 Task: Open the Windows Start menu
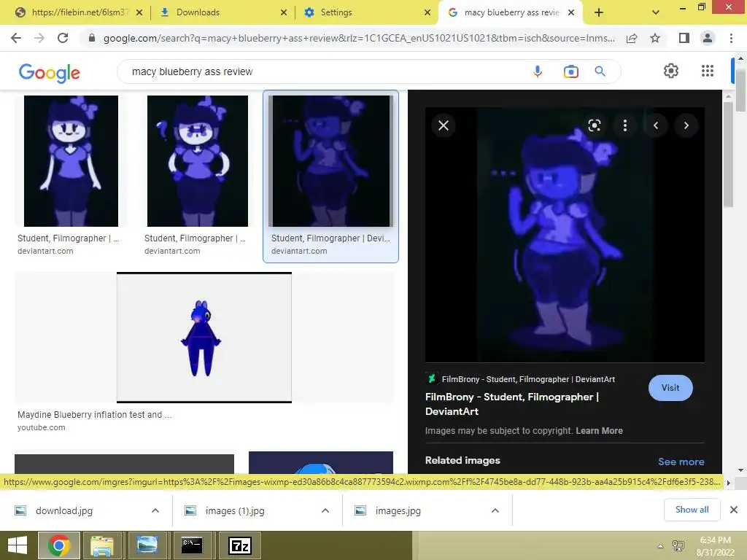(x=18, y=545)
